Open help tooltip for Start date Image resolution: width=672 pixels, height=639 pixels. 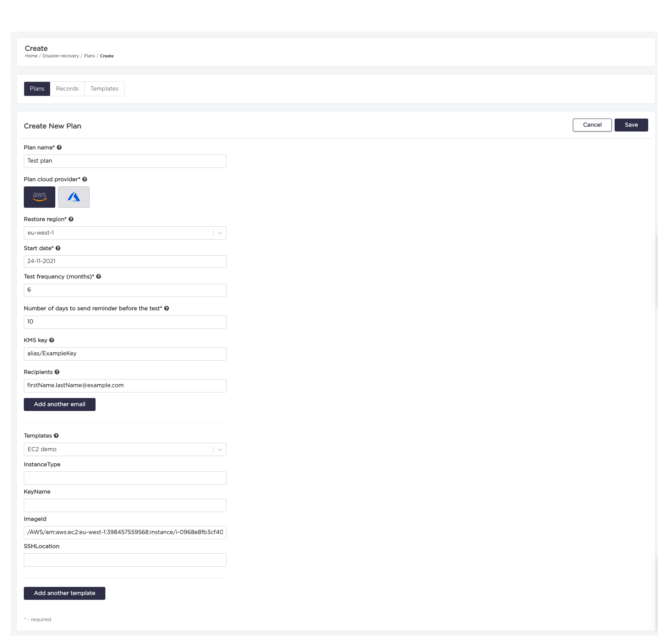coord(58,248)
